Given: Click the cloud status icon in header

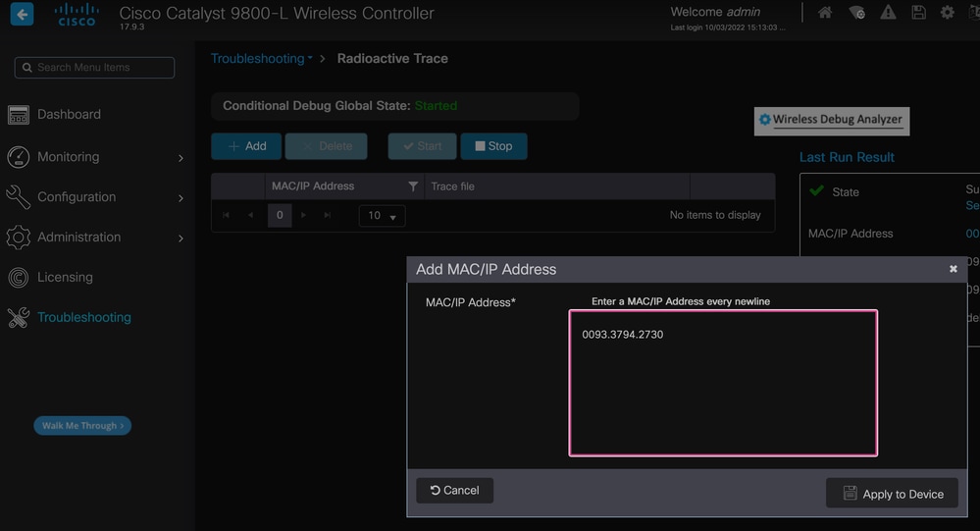Looking at the screenshot, I should [x=856, y=13].
